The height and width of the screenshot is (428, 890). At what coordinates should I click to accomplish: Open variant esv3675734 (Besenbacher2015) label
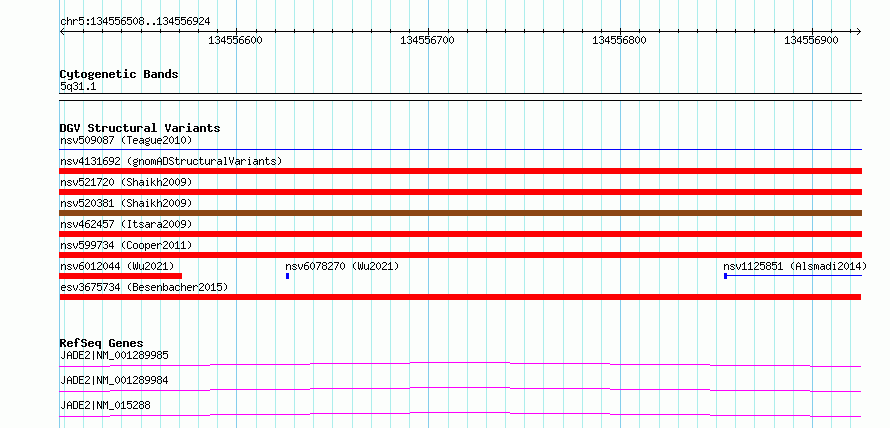pos(144,287)
